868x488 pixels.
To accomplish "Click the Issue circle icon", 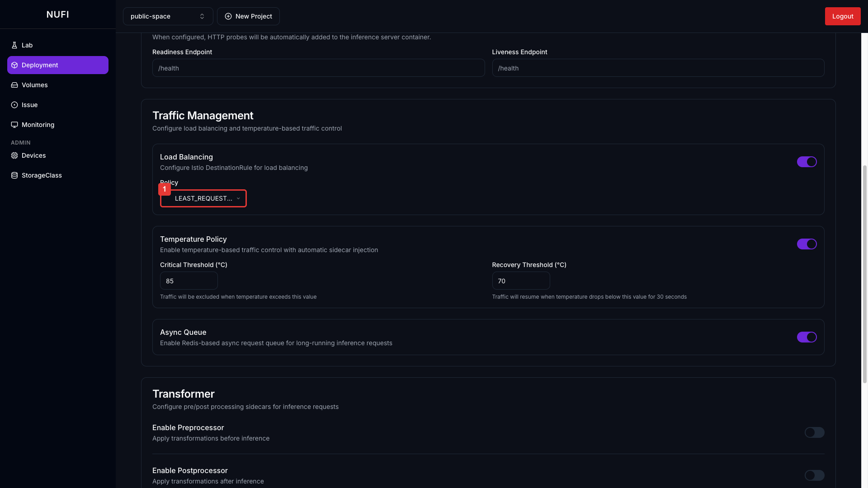I will point(14,105).
